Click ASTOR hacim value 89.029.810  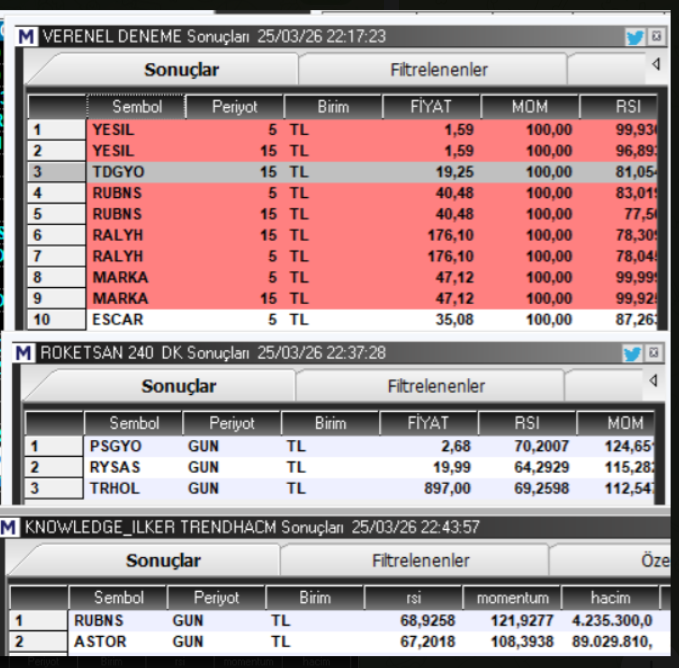(610, 642)
